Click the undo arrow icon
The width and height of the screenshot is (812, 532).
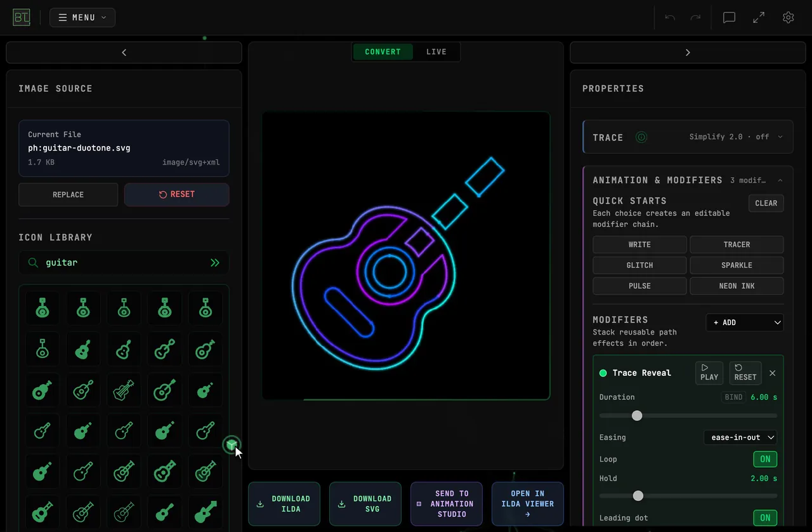point(670,18)
